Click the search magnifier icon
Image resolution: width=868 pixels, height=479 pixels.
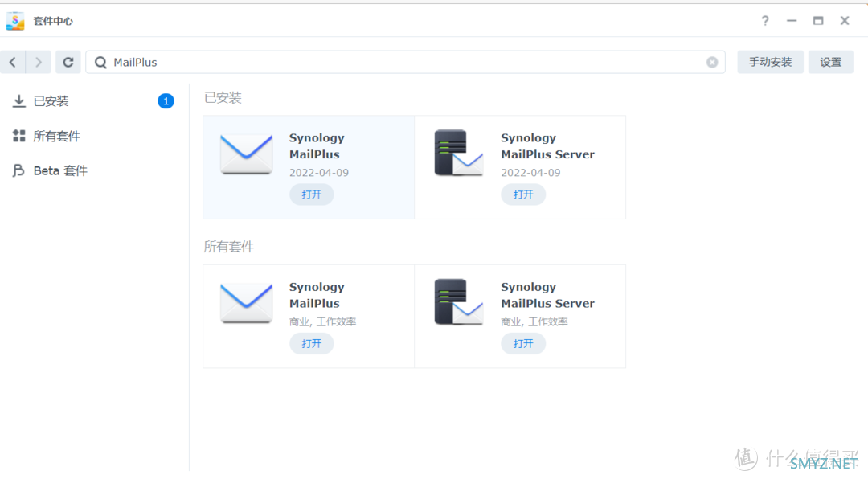pyautogui.click(x=100, y=63)
